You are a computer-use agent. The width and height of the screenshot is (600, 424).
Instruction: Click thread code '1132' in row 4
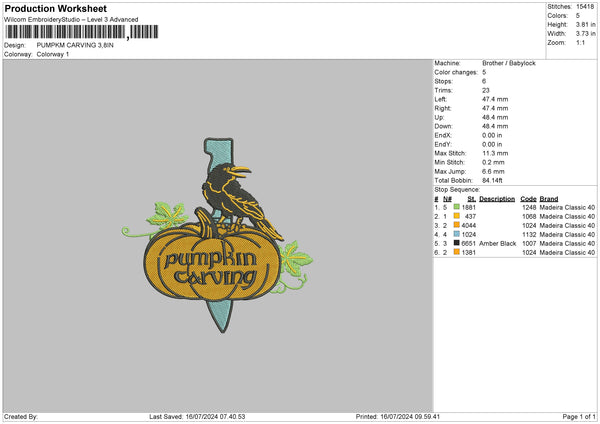(x=529, y=235)
